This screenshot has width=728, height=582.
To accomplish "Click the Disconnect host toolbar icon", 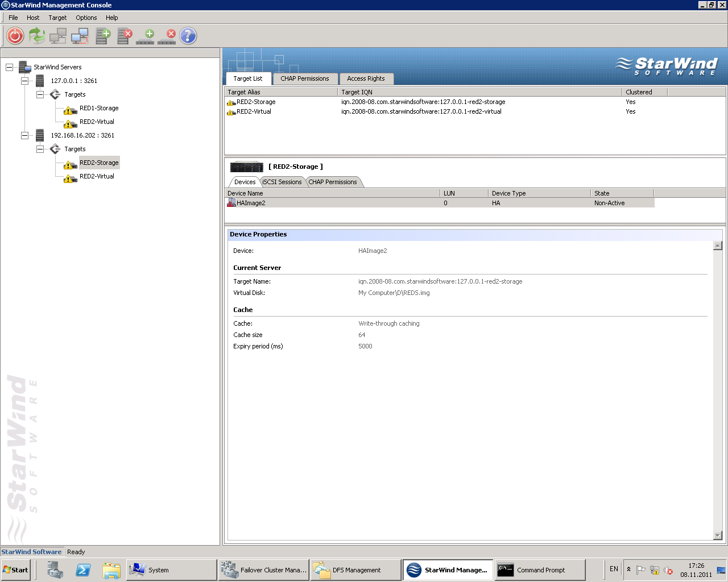I will (x=80, y=36).
